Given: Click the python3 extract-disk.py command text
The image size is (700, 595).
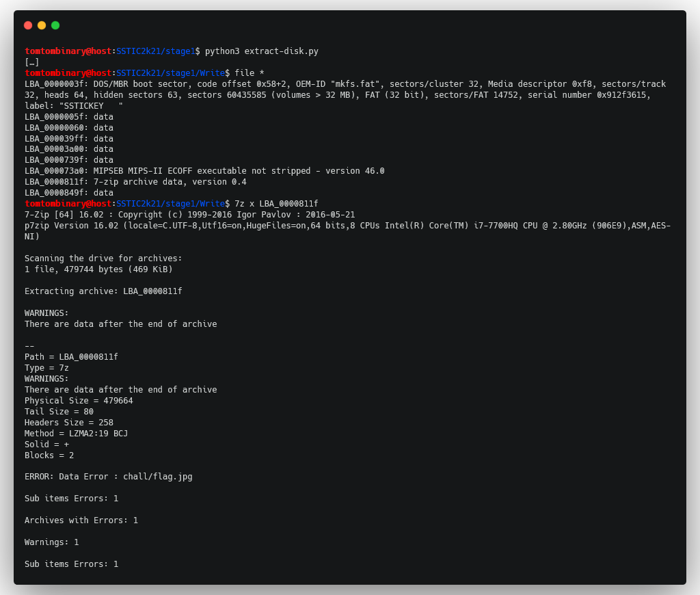Looking at the screenshot, I should [x=262, y=51].
